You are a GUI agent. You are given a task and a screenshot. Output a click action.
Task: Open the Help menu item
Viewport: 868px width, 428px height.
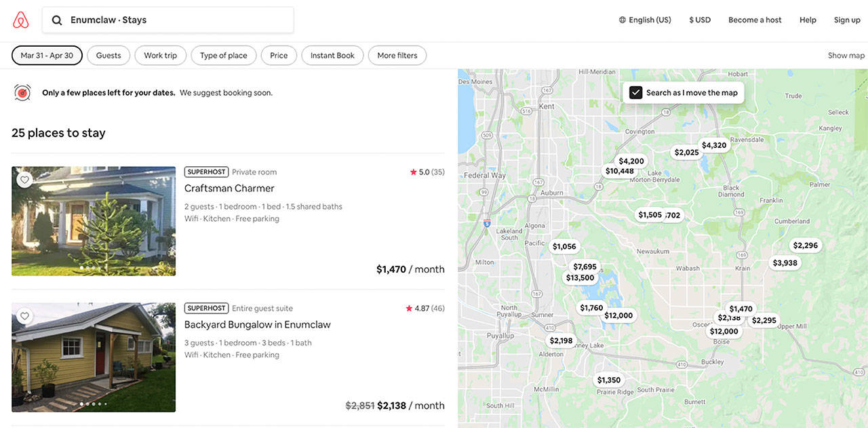click(808, 20)
